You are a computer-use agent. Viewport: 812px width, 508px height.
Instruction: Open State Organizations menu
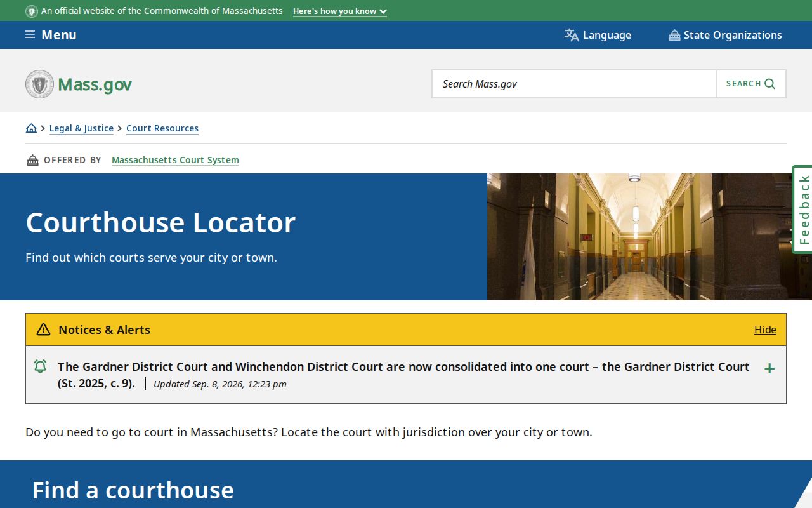tap(725, 35)
